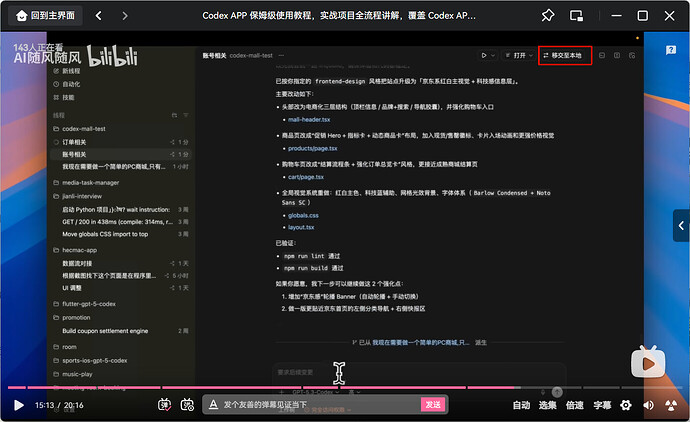Open the 倍速 playback speed menu
Viewport: 690px width, 422px height.
click(x=575, y=405)
